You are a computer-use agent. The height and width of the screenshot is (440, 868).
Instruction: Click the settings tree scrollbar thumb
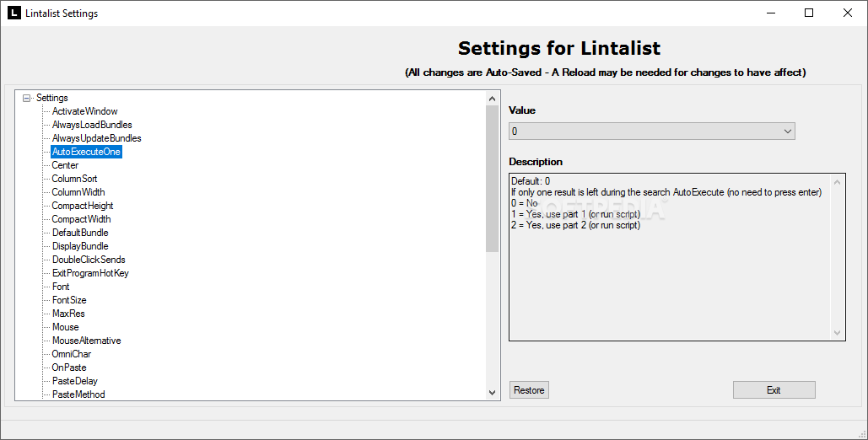[x=492, y=178]
